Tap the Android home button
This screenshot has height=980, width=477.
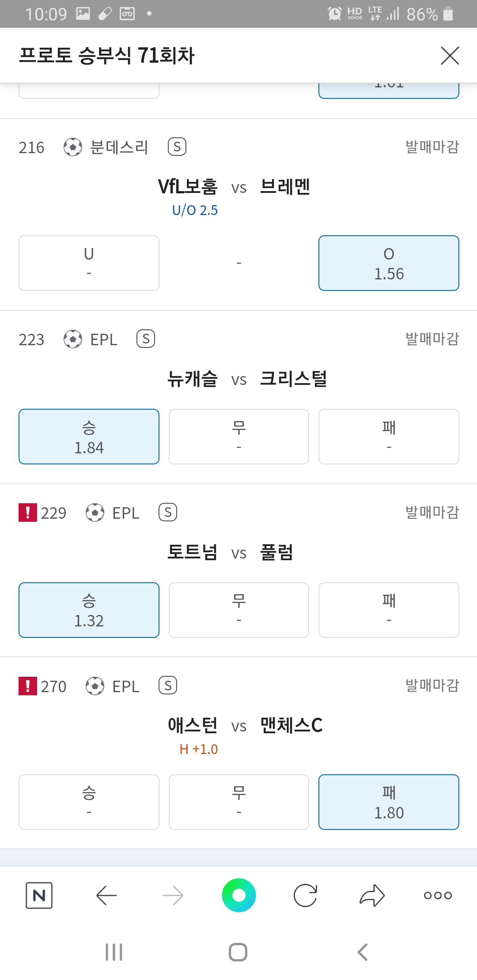(238, 952)
